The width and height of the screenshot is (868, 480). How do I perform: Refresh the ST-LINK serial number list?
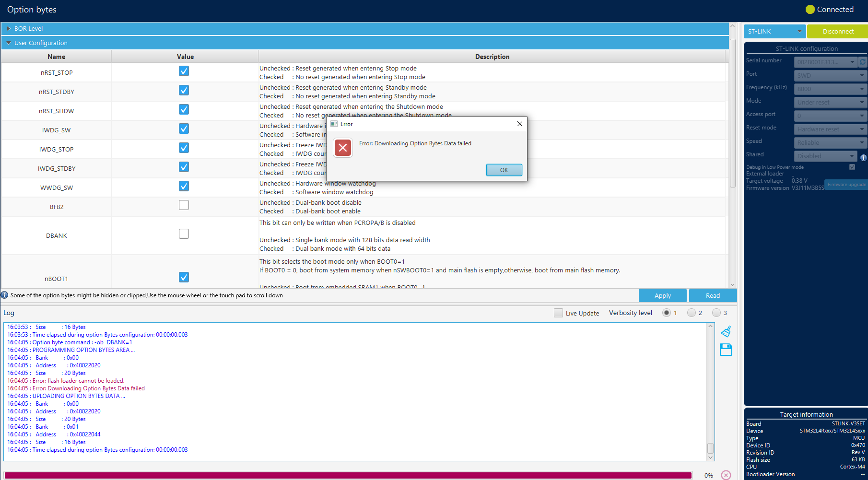(862, 61)
